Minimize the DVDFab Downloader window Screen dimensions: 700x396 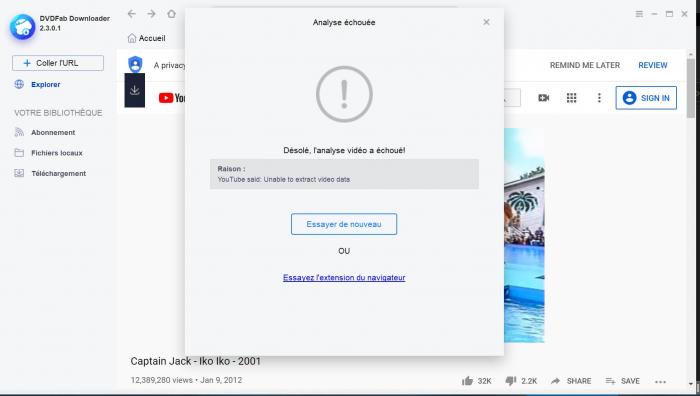[x=654, y=14]
